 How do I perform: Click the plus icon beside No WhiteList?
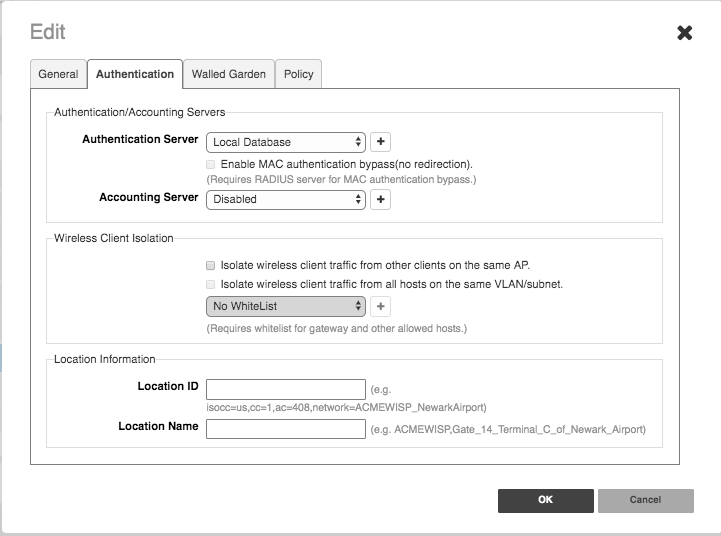click(x=380, y=306)
